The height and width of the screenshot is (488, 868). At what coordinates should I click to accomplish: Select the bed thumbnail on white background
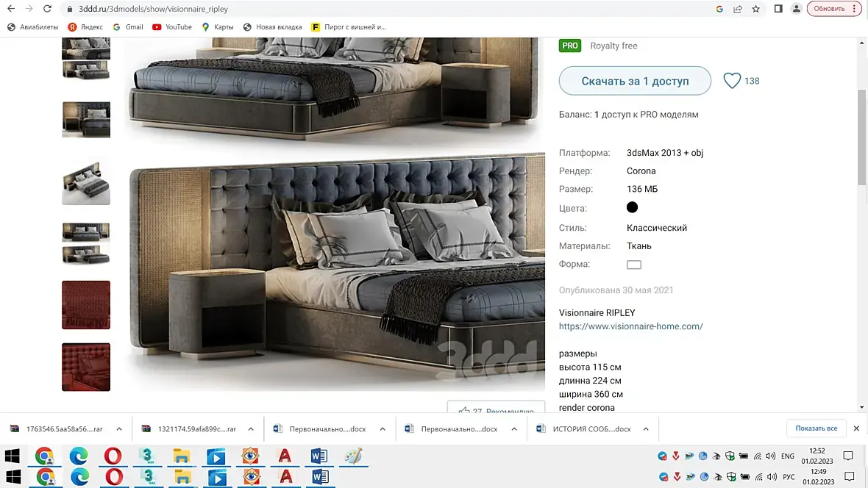[x=86, y=182]
